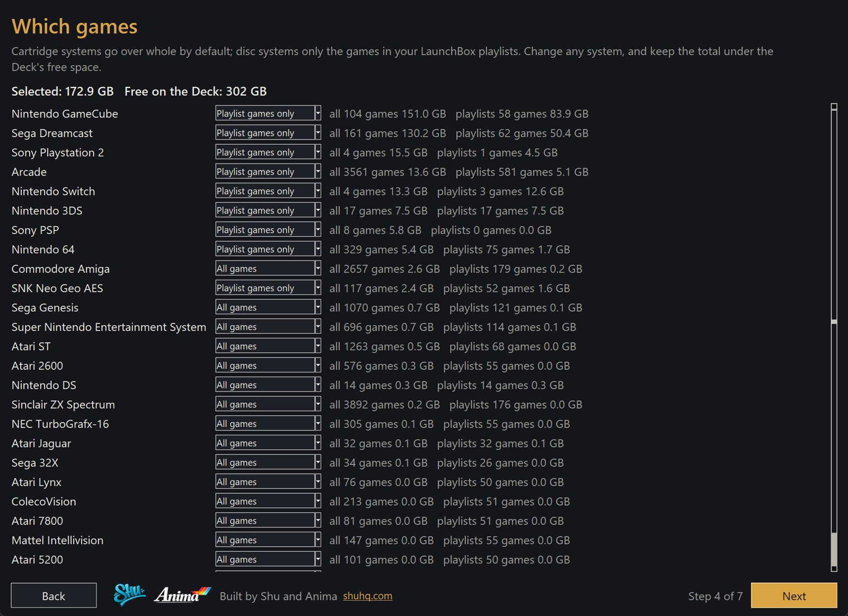Open the Atari 2600 games dropdown
Screen dimensions: 848x616
(268, 365)
